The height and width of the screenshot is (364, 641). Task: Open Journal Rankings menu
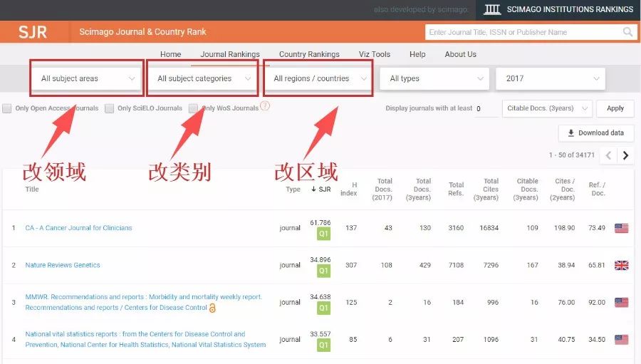(x=230, y=54)
